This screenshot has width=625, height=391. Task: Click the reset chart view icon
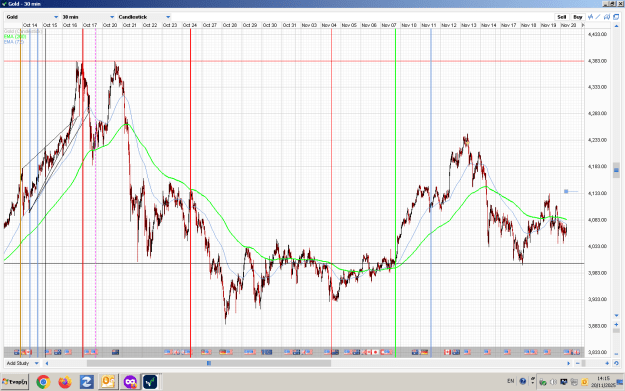coord(616,363)
